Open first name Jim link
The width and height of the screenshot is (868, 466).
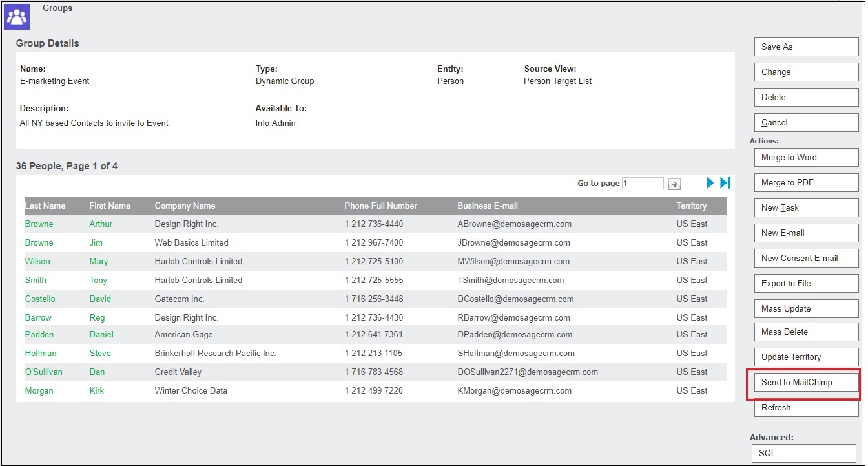click(96, 242)
